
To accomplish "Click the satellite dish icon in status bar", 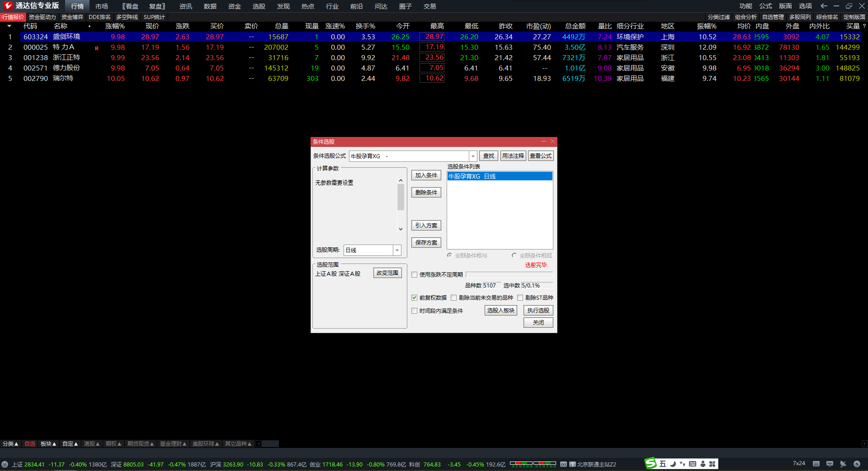I will click(843, 464).
